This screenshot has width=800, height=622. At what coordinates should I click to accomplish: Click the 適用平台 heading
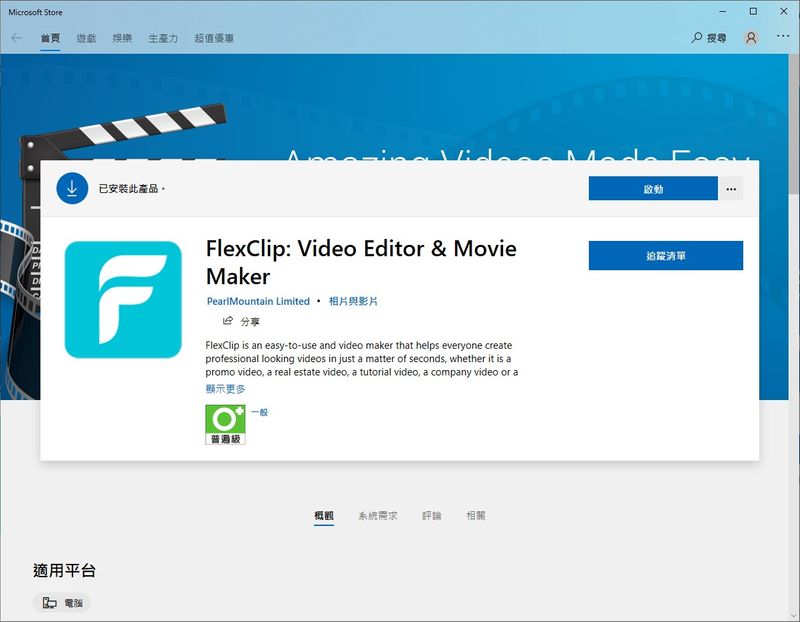tap(64, 570)
